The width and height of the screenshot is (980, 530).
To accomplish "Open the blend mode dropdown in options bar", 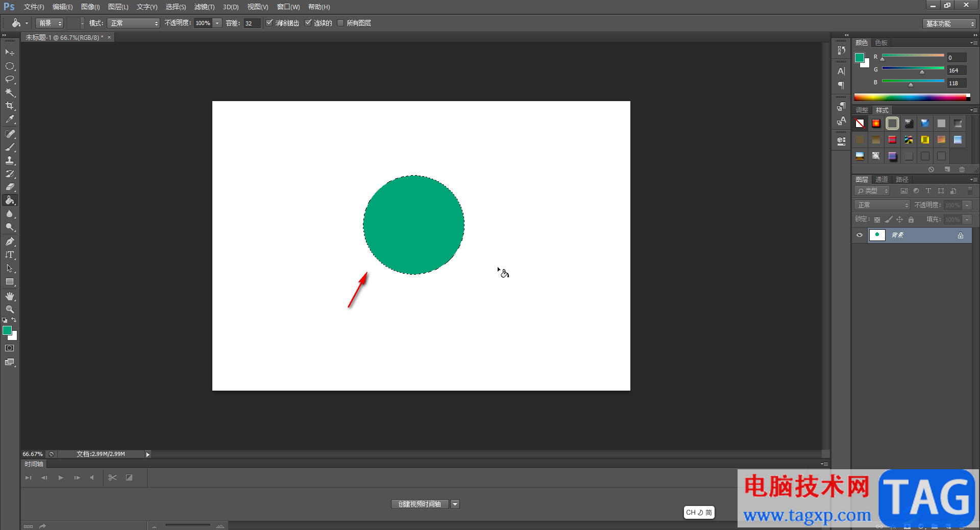I will coord(133,23).
